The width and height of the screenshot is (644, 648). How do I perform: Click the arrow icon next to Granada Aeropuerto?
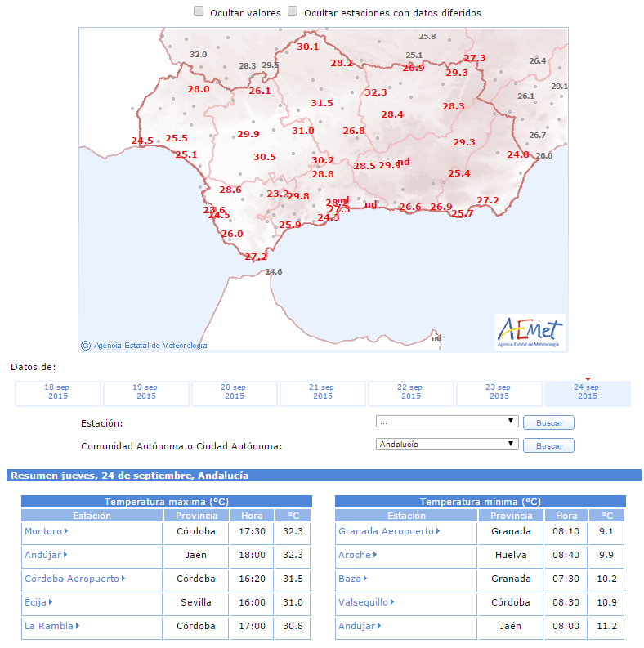click(438, 530)
